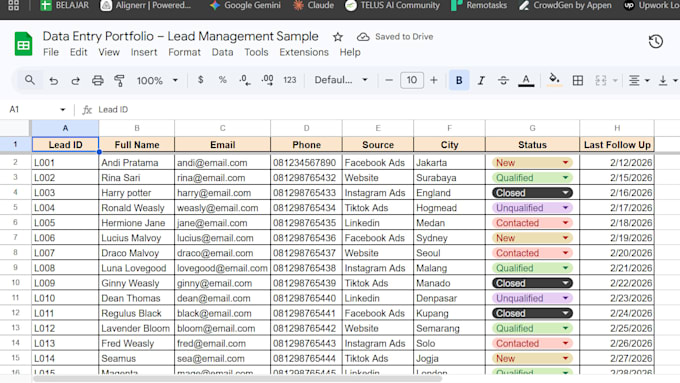Open the TELUS AI Community bookmark

click(392, 6)
